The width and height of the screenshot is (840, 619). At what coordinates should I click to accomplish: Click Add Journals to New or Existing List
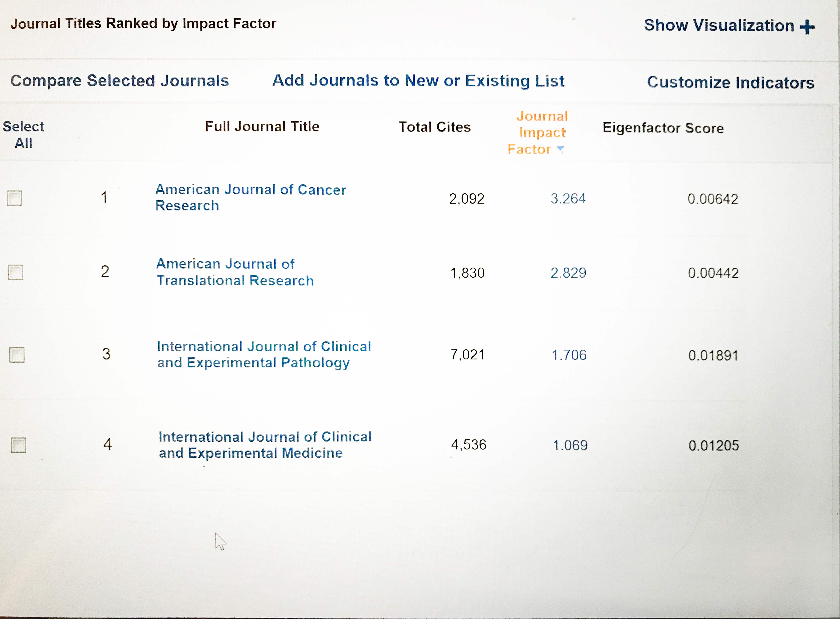pyautogui.click(x=418, y=81)
